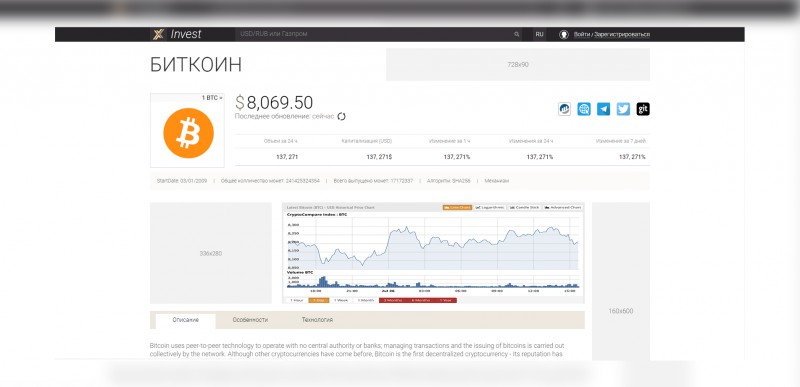Click value under Изменение за 7 дней
The image size is (800, 387).
pos(632,157)
